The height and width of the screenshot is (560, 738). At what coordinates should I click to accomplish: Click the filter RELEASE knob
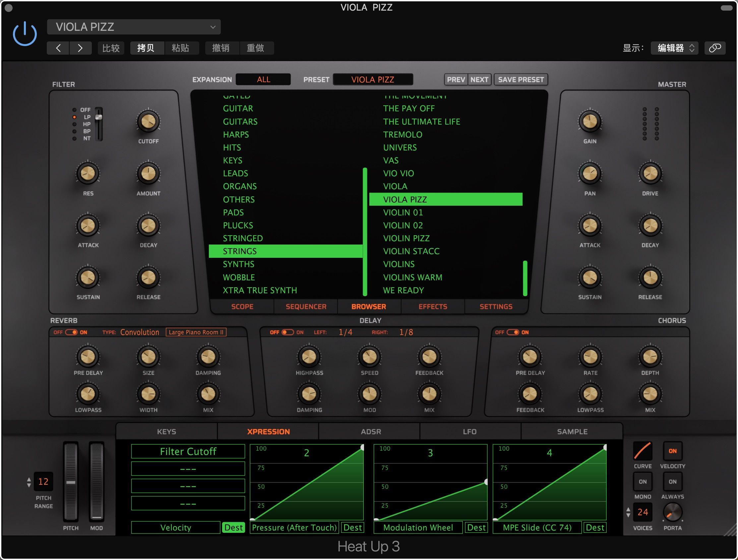[148, 277]
